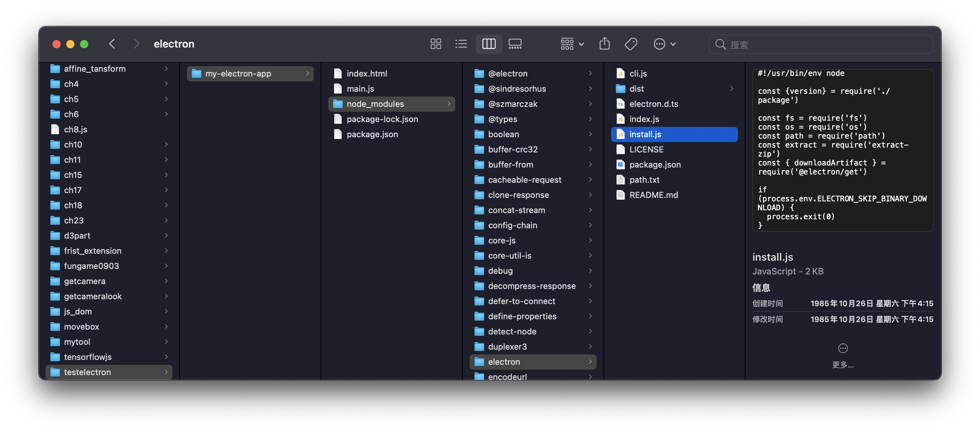Expand the dist folder chevron
The width and height of the screenshot is (980, 431).
click(x=732, y=89)
